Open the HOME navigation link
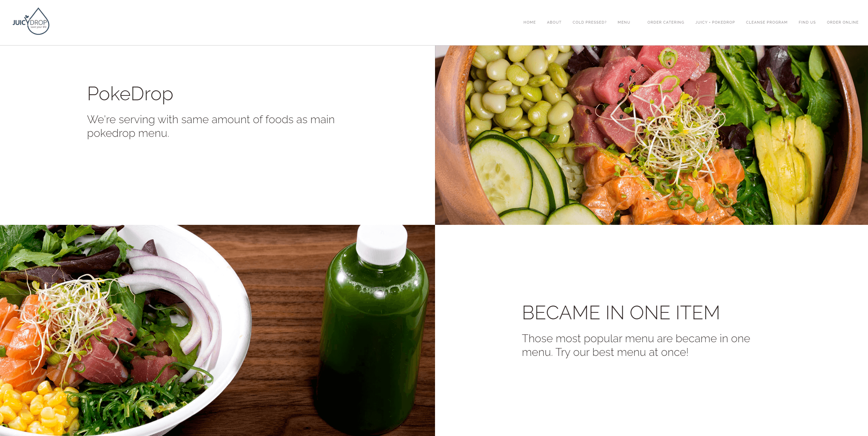The width and height of the screenshot is (868, 436). pos(529,22)
